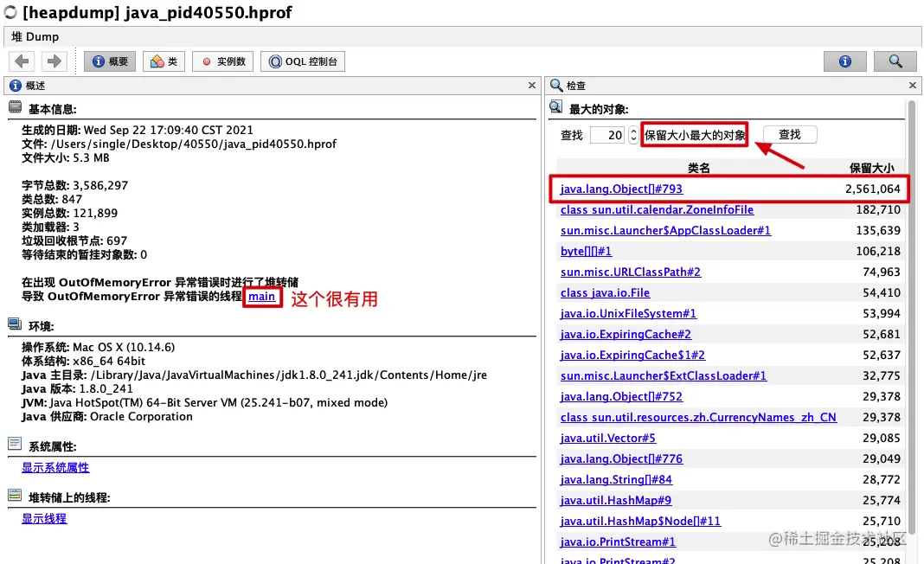Open java.util.HashMap$Node[]#11 entry
924x564 pixels.
tap(640, 521)
